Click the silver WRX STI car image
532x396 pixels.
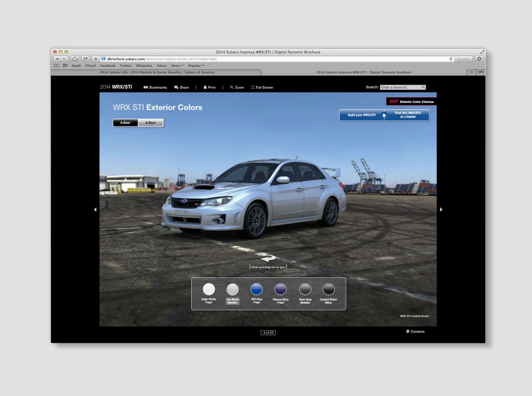click(x=254, y=198)
